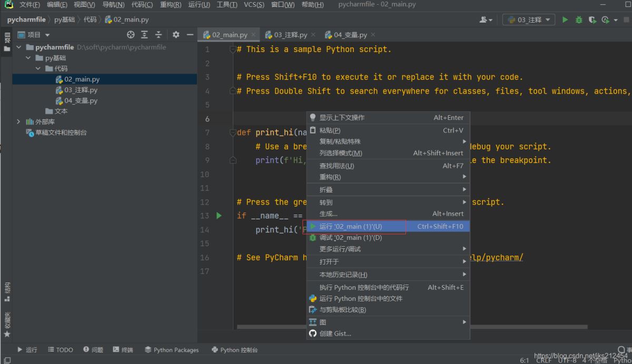This screenshot has width=632, height=364.
Task: Open 04_变量.py in the project tree
Action: [81, 100]
